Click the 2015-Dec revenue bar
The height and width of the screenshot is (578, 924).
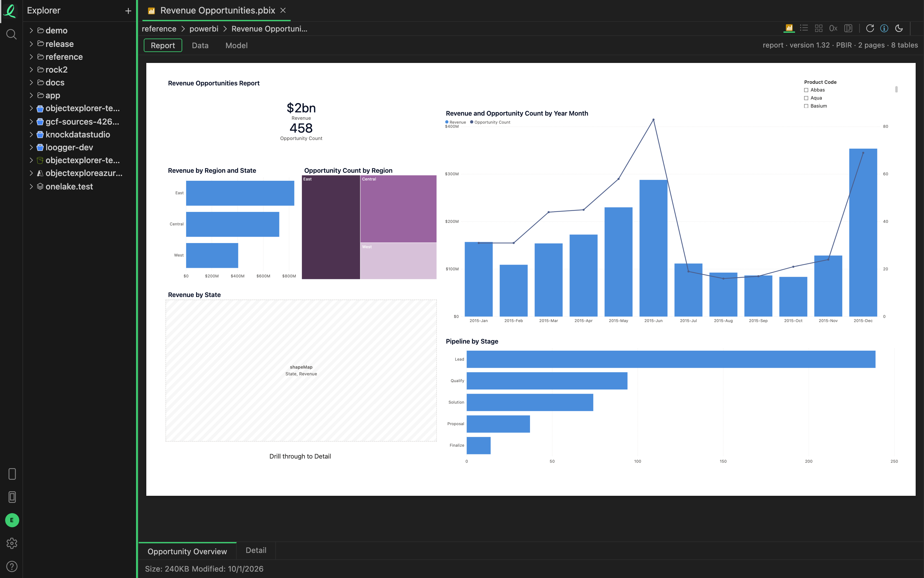click(863, 232)
